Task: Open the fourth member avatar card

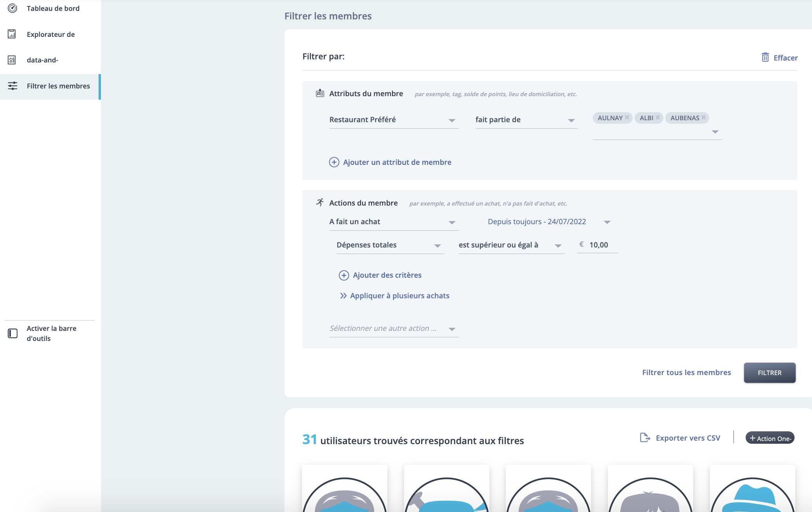Action: 651,488
